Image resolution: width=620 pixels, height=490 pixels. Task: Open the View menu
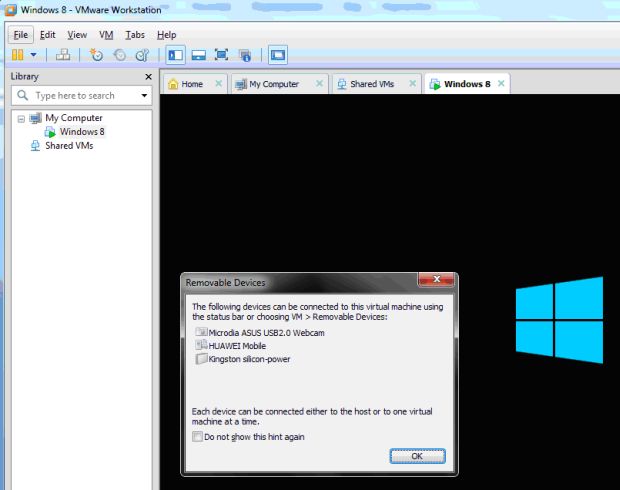pyautogui.click(x=77, y=35)
